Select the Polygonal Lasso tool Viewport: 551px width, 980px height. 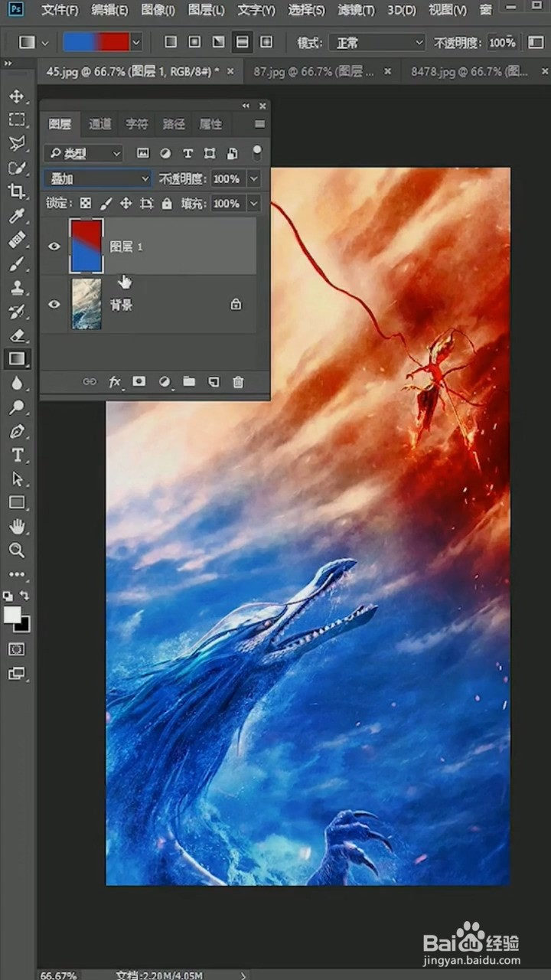(17, 144)
